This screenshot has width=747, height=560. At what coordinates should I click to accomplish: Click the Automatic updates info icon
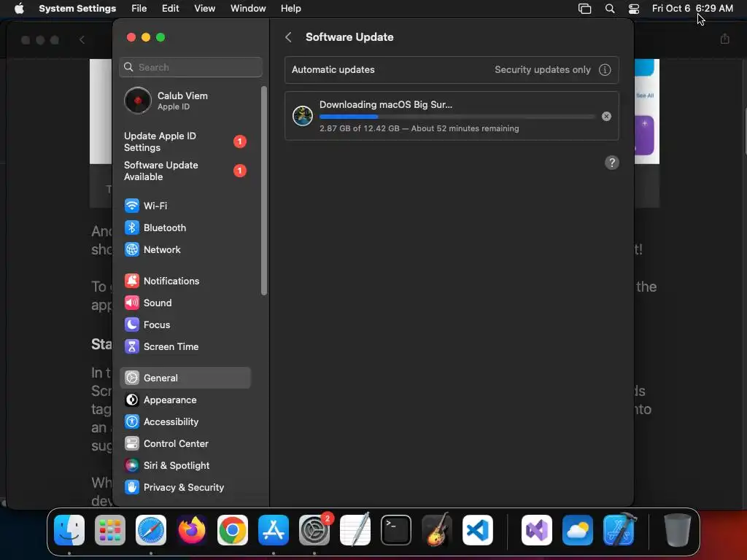(605, 70)
